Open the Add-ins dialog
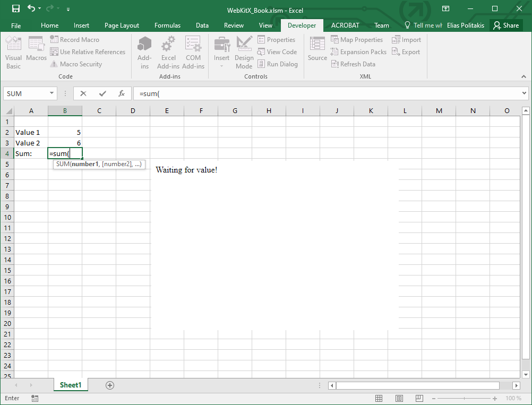This screenshot has height=405, width=532. coord(144,53)
